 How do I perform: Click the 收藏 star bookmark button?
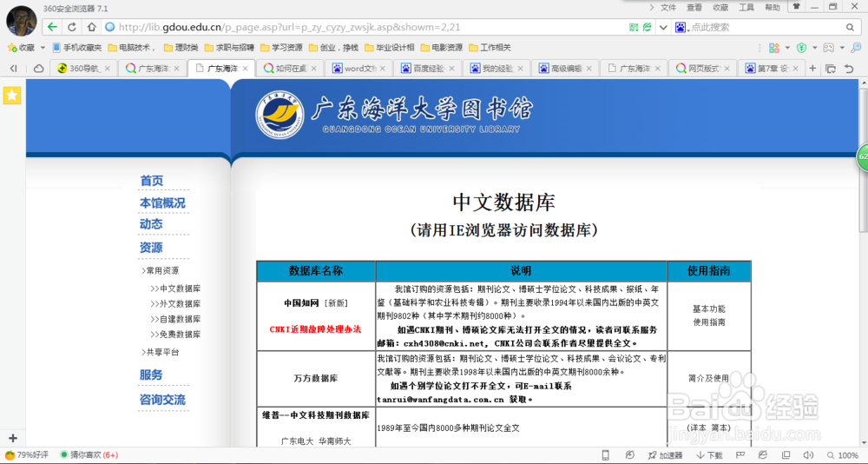coord(21,48)
